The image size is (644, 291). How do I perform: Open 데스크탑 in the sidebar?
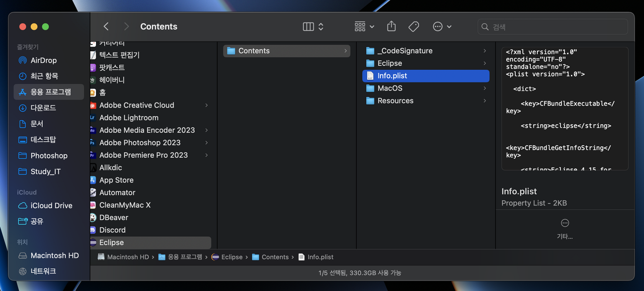pyautogui.click(x=49, y=140)
